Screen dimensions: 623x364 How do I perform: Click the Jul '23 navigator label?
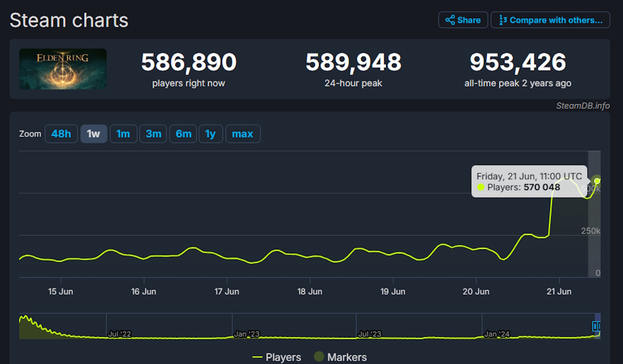[370, 334]
